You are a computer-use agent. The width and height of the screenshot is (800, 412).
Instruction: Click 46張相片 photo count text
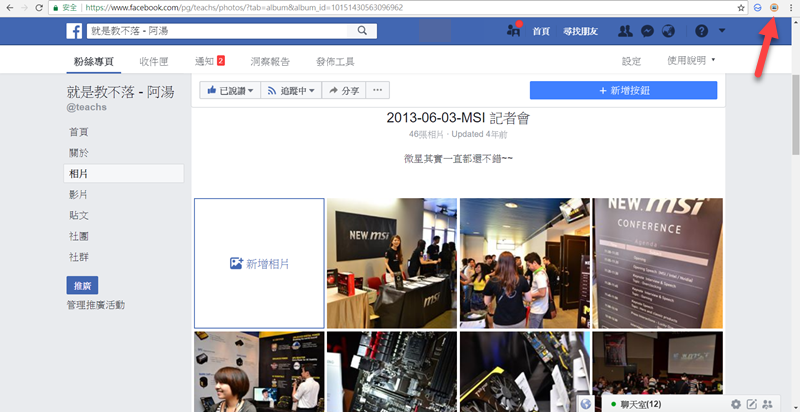(427, 135)
